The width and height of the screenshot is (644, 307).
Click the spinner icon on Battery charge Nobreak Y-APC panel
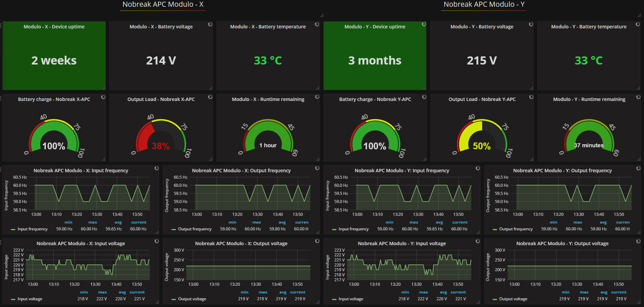(x=424, y=97)
